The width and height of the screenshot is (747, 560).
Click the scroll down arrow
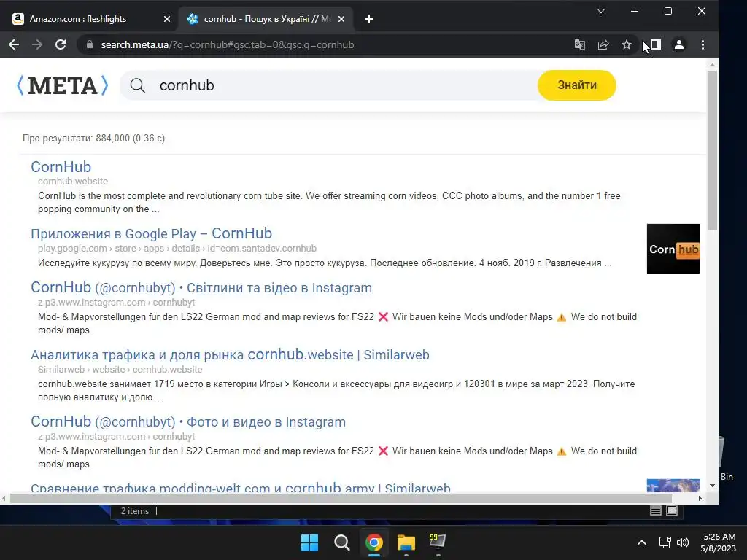712,486
